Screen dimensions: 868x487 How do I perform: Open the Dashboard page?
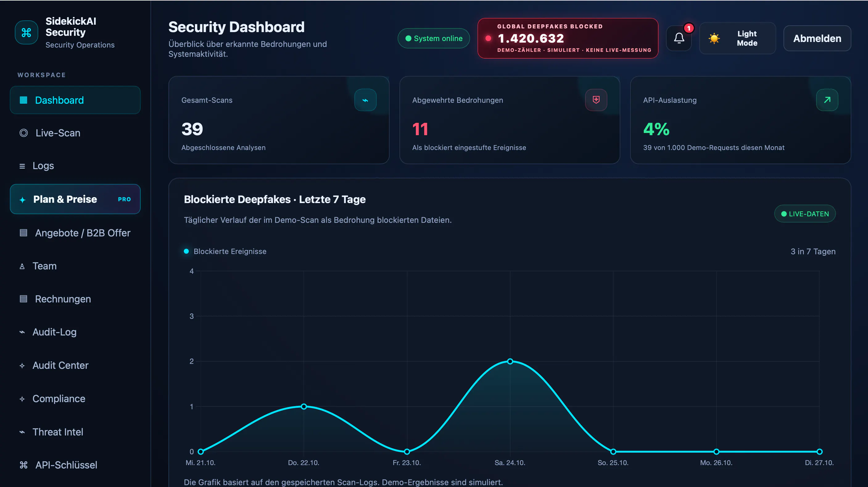click(x=75, y=100)
